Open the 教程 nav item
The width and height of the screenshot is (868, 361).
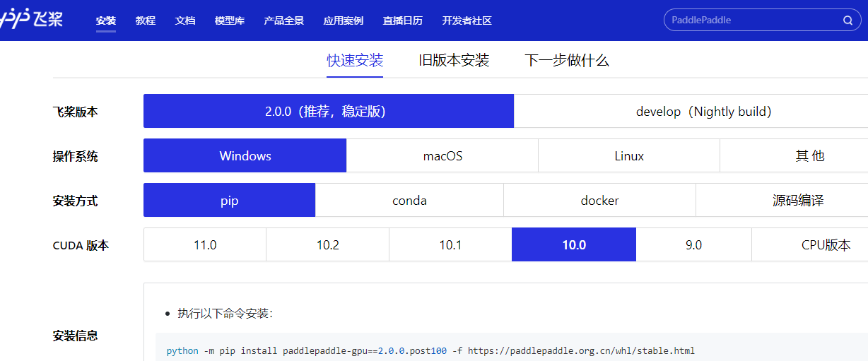click(x=146, y=20)
